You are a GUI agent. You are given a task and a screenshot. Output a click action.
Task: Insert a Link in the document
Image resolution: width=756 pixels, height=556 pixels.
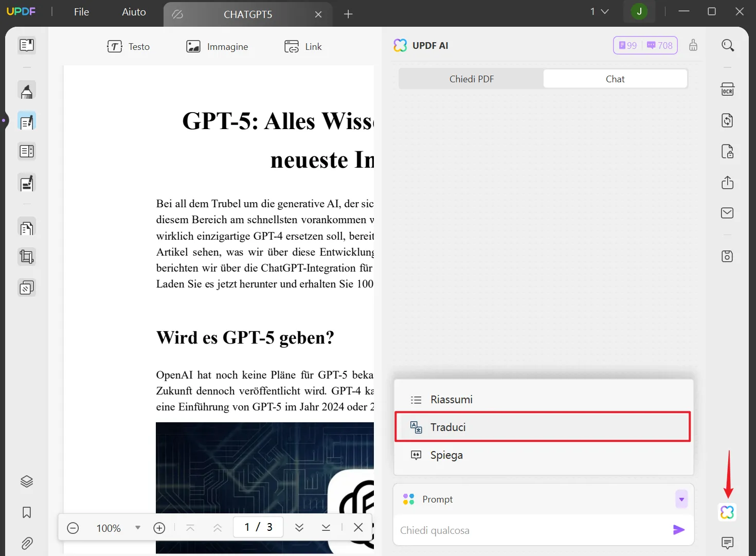[x=303, y=47]
